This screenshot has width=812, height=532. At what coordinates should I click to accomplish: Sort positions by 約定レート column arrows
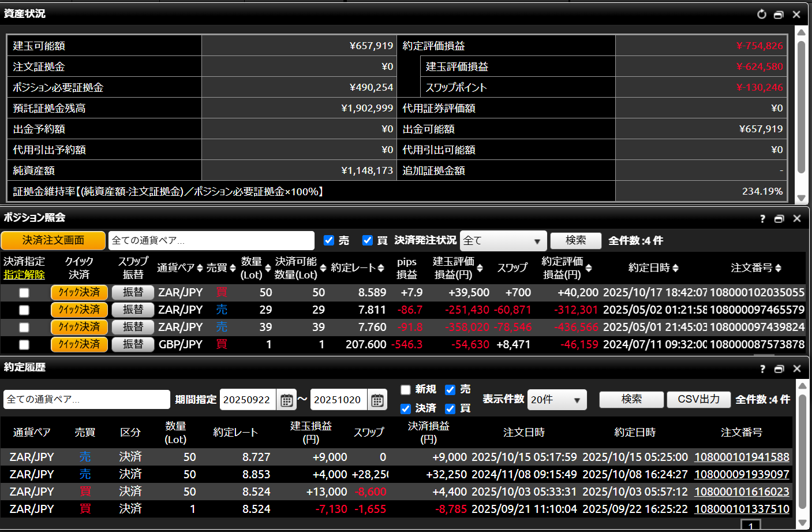point(381,268)
